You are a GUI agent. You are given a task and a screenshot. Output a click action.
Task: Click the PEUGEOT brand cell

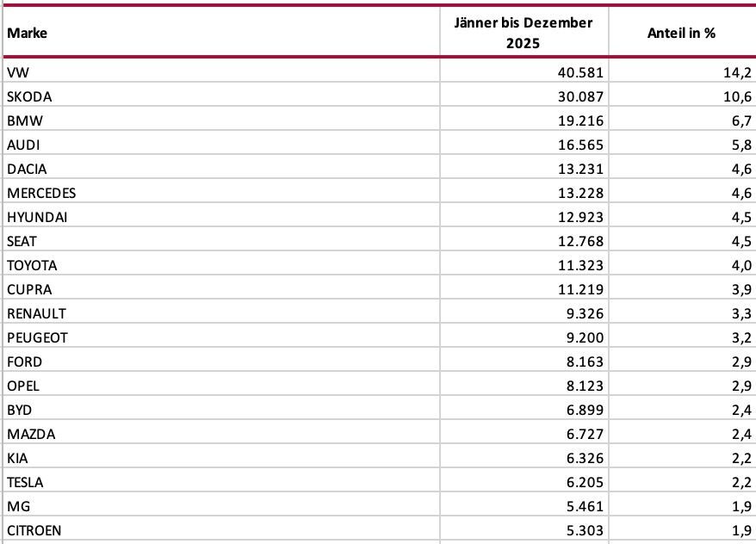click(x=37, y=337)
